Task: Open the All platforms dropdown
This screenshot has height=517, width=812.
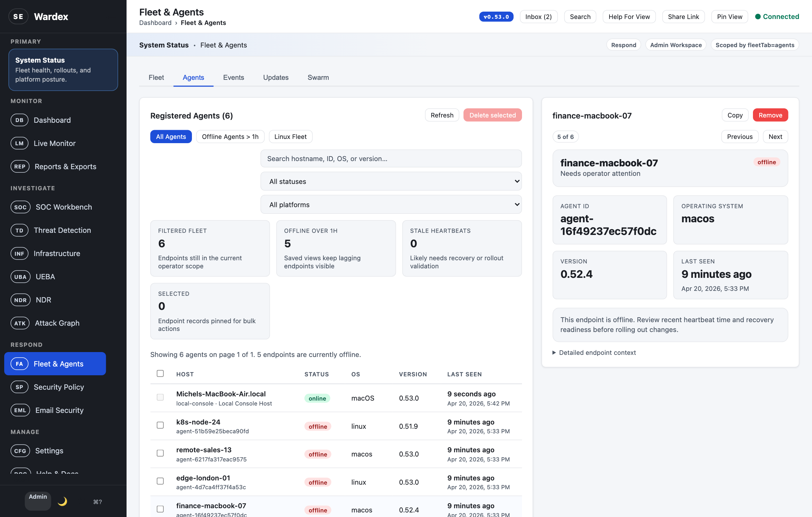Action: click(x=391, y=204)
